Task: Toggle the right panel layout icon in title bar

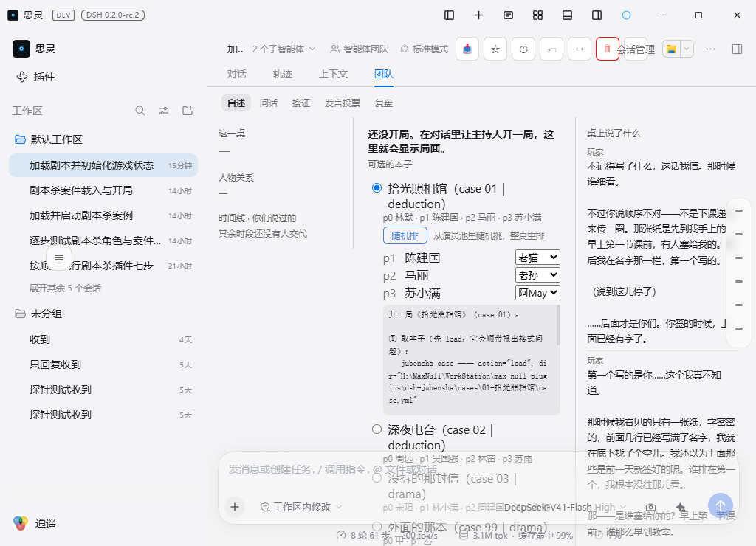Action: tap(597, 15)
